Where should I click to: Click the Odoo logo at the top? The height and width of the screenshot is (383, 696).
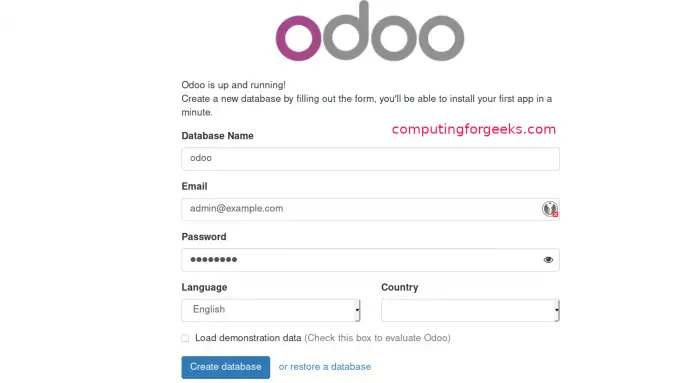tap(370, 31)
